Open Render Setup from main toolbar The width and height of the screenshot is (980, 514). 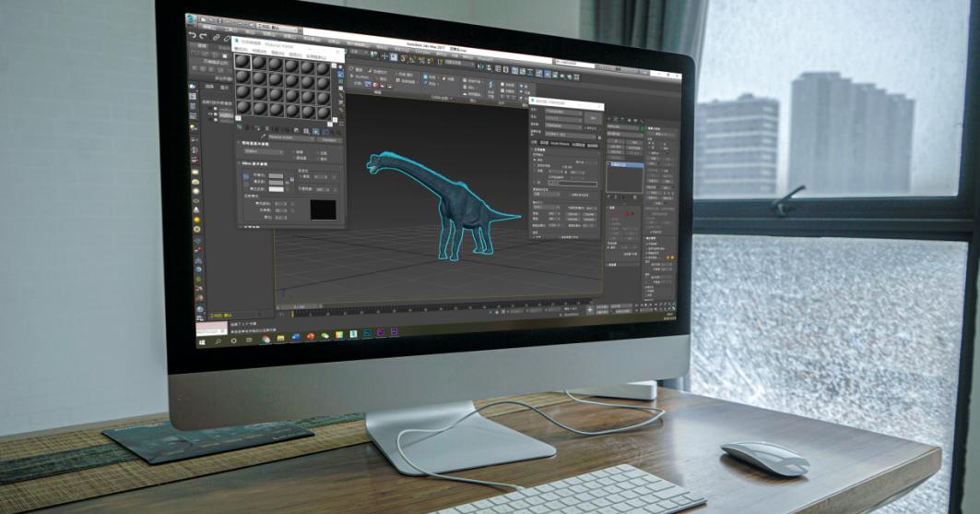[x=548, y=74]
